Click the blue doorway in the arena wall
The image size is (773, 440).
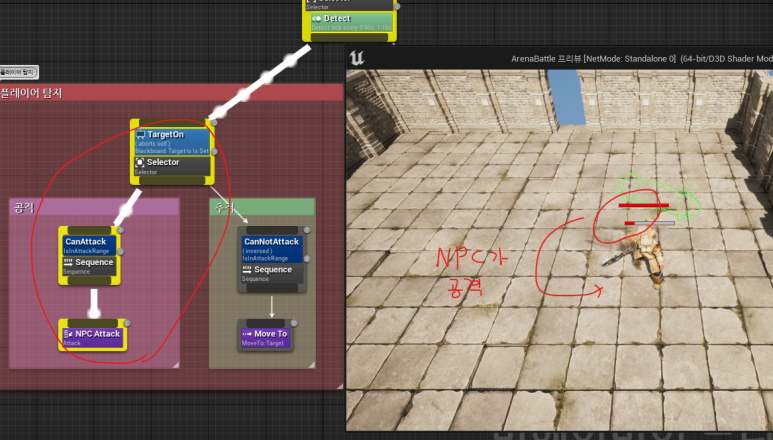click(566, 97)
